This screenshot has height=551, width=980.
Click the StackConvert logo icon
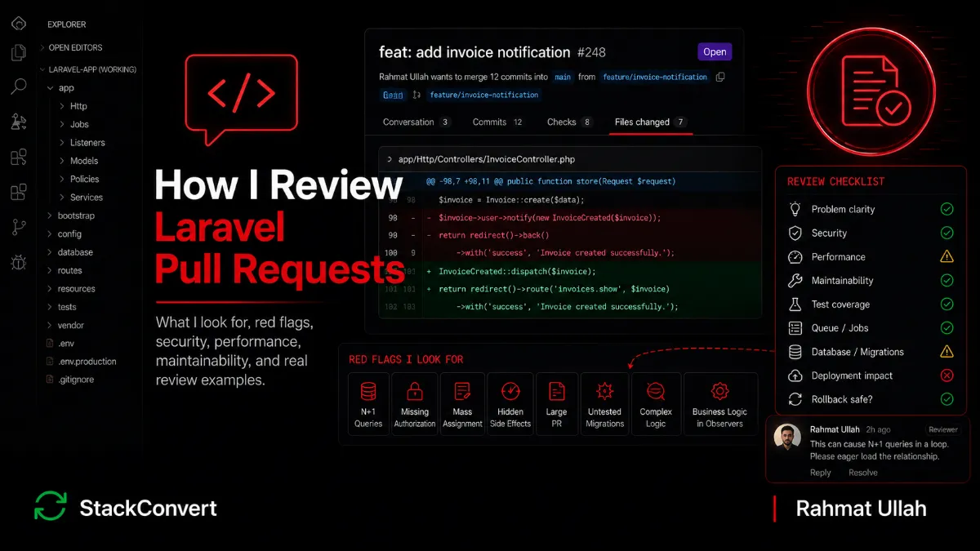coord(51,506)
